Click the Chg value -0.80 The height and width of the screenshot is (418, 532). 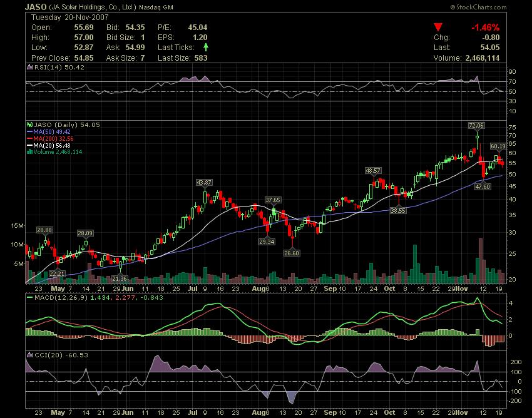click(x=491, y=38)
